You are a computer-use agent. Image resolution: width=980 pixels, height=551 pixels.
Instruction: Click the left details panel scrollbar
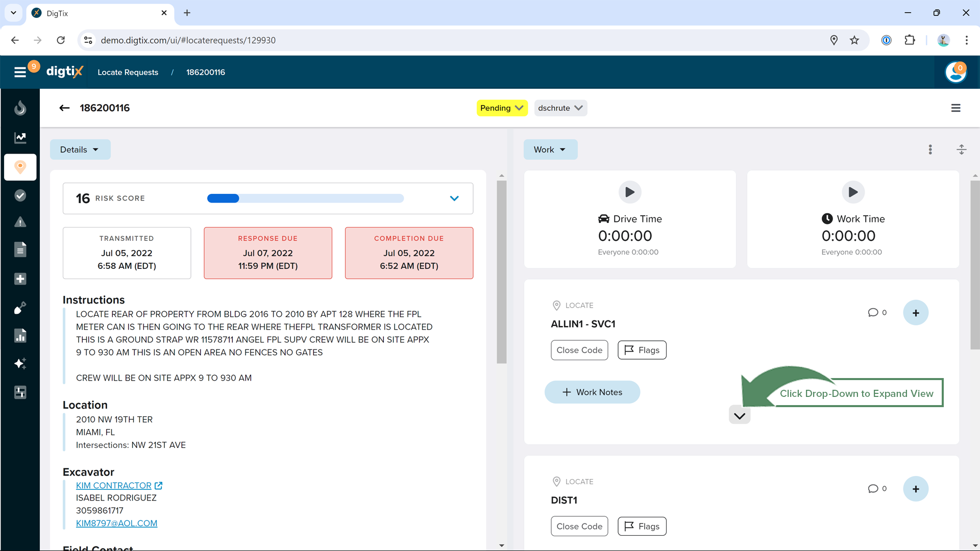point(501,271)
